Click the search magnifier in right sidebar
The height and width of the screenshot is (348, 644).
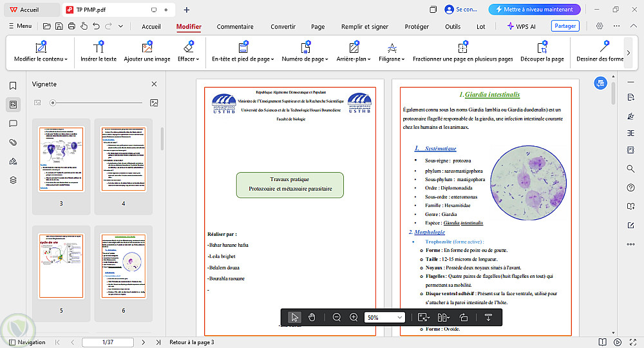click(631, 168)
